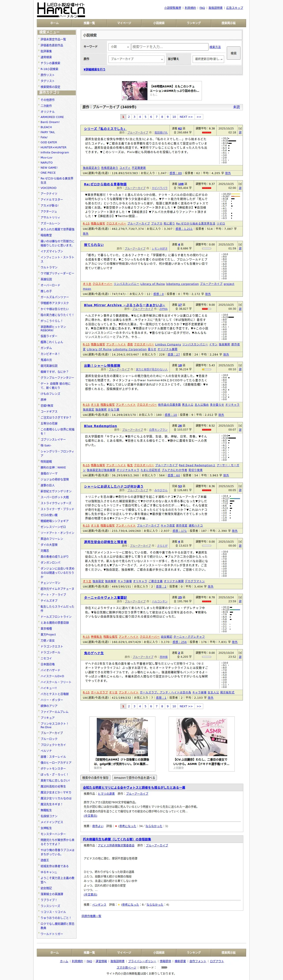
Task: Select 東方Project in the category list
Action: (x=48, y=634)
